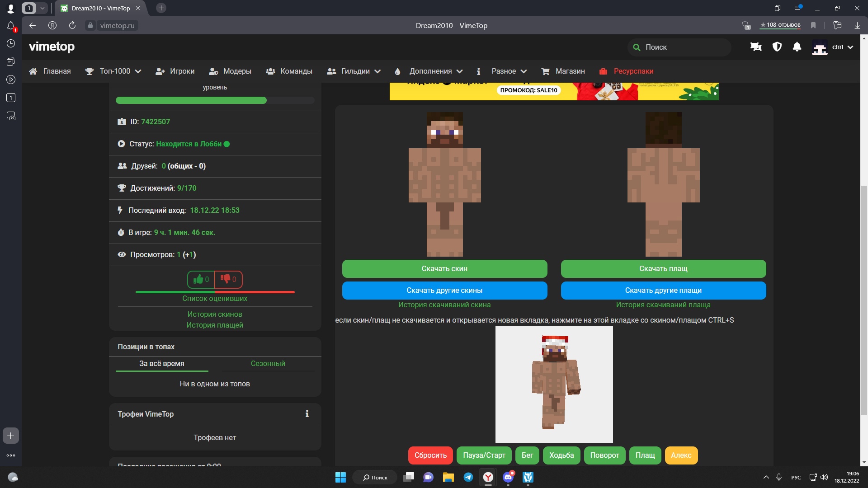Toggle Пауза/Старт skin animation
Viewport: 868px width, 488px height.
[484, 455]
